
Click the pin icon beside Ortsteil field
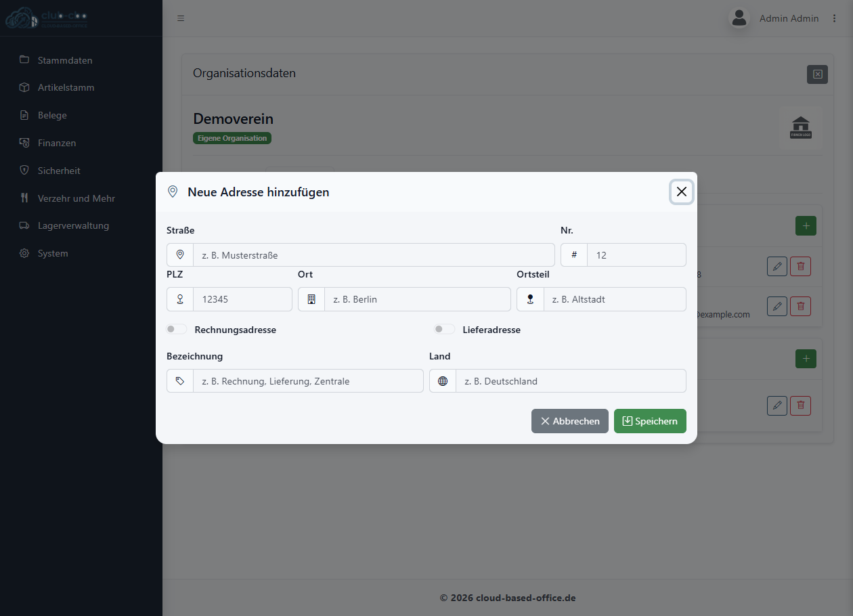click(x=530, y=299)
